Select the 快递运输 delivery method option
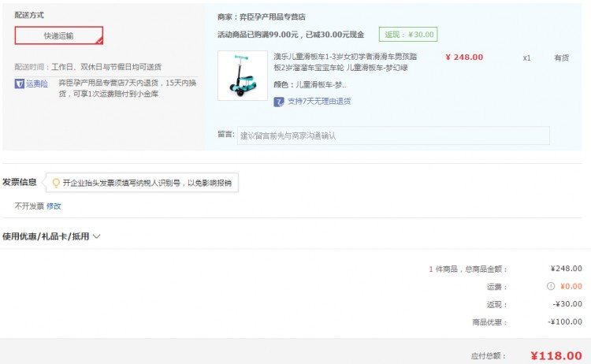This screenshot has width=591, height=364. pos(59,35)
